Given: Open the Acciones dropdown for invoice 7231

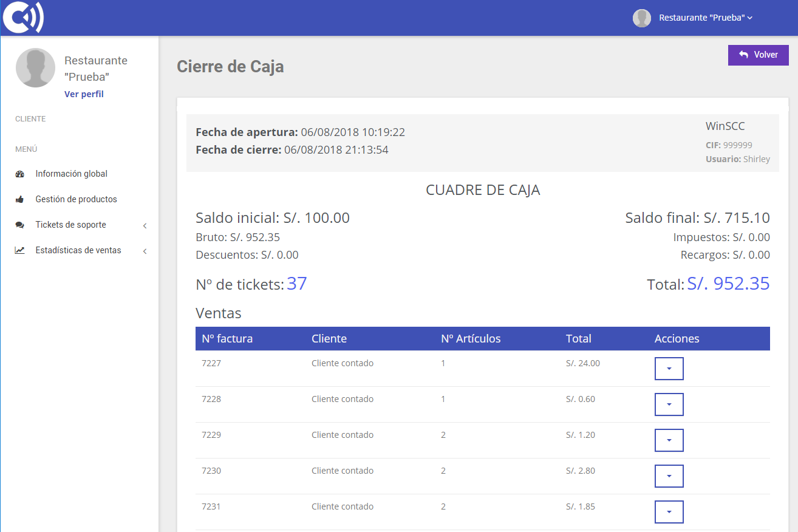Looking at the screenshot, I should coord(669,511).
